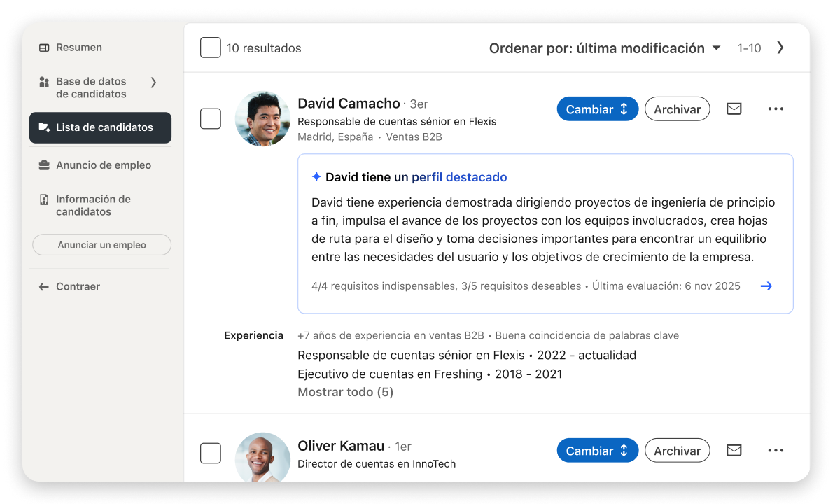
Task: Send message to David Camacho envelope icon
Action: (x=734, y=109)
